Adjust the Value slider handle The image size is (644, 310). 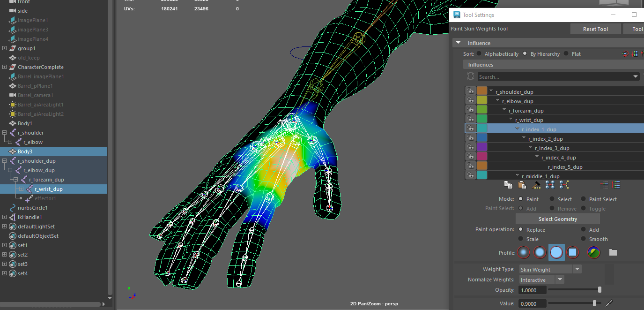point(595,303)
